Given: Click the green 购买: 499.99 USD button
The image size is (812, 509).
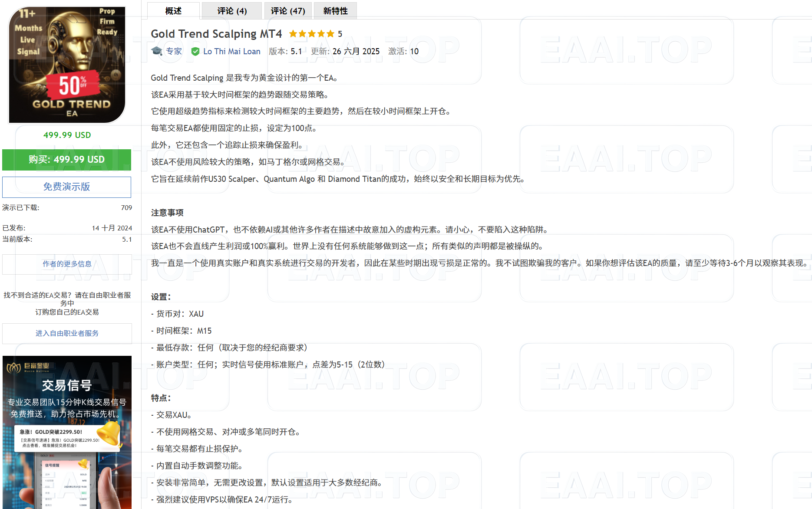Looking at the screenshot, I should [x=67, y=160].
